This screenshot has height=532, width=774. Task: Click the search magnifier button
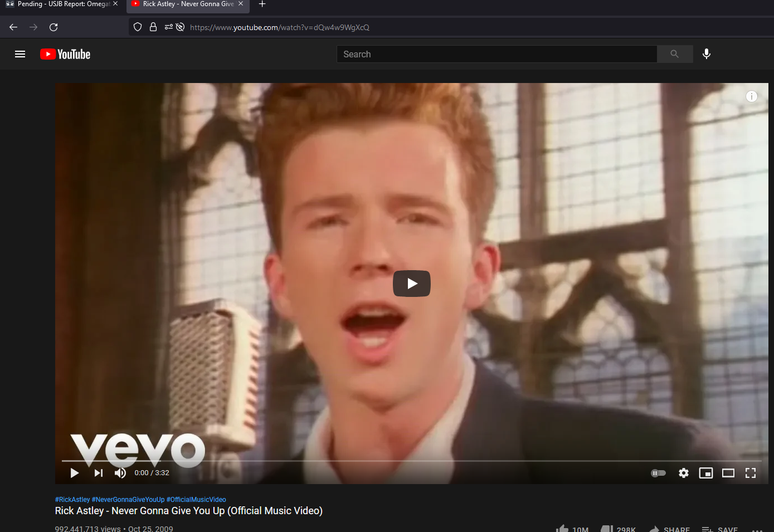(675, 54)
